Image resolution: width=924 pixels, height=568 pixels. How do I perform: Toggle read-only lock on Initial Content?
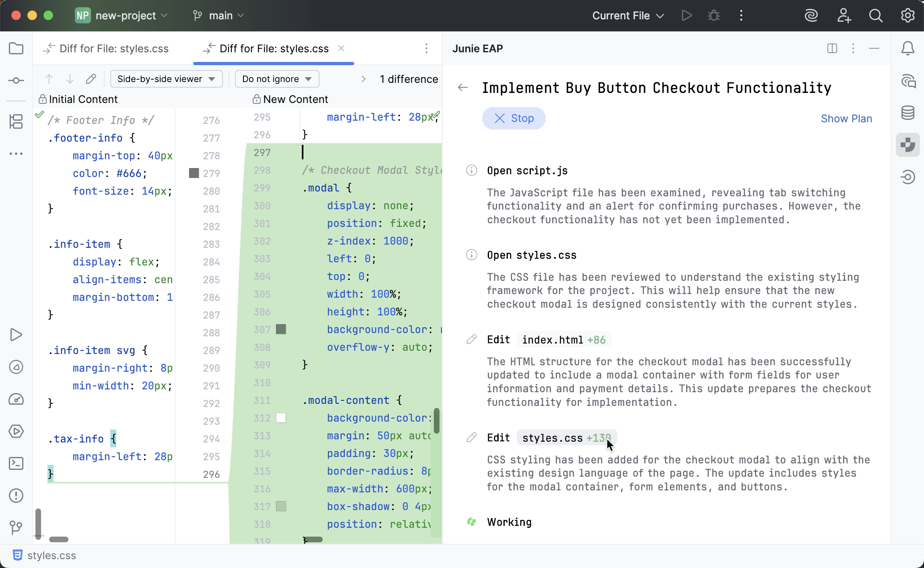pos(42,99)
